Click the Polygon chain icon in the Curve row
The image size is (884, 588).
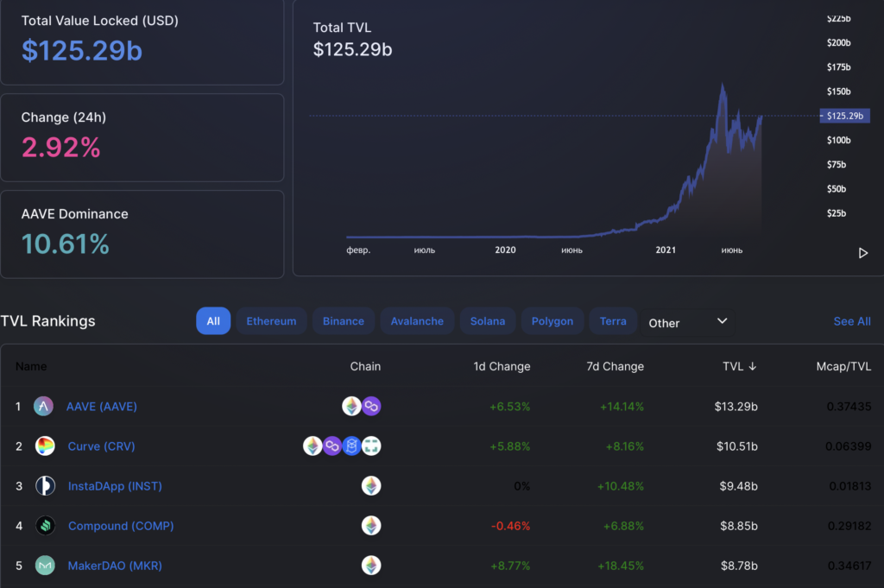point(332,446)
